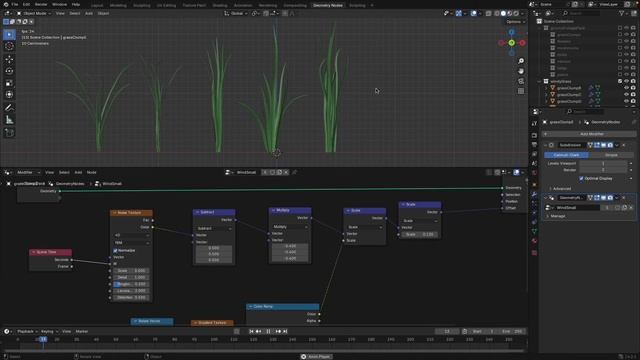Toggle the windyGrass collection exclude checkbox
The height and width of the screenshot is (360, 640).
[x=620, y=81]
